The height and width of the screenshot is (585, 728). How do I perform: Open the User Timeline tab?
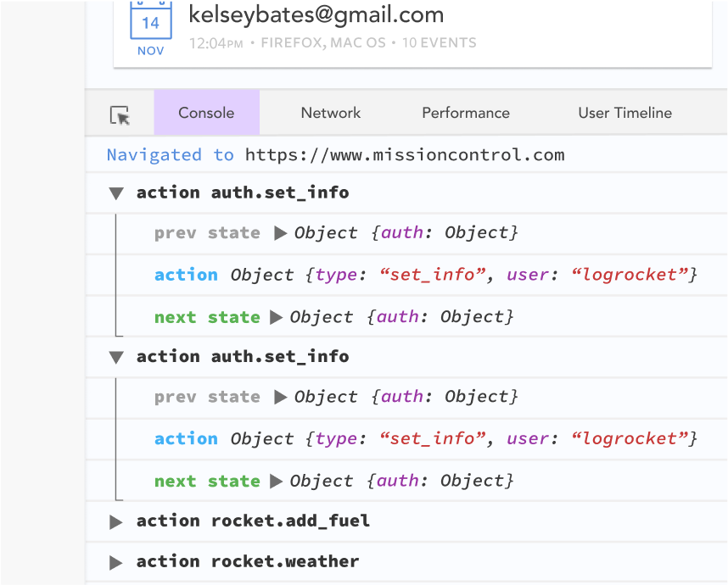pos(624,113)
